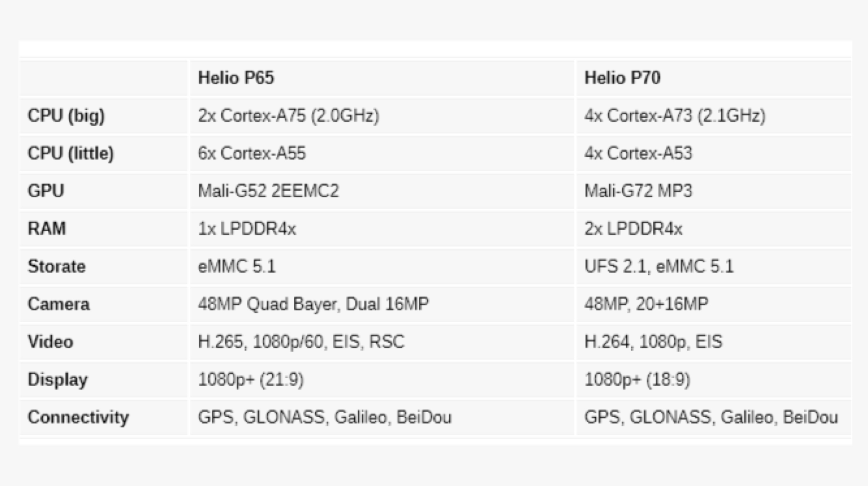This screenshot has width=868, height=486.
Task: Click the Helio P70 column header
Action: [x=622, y=78]
